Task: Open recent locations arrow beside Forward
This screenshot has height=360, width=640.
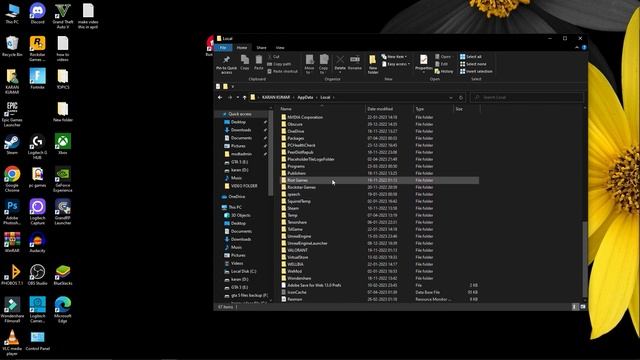Action: 238,98
